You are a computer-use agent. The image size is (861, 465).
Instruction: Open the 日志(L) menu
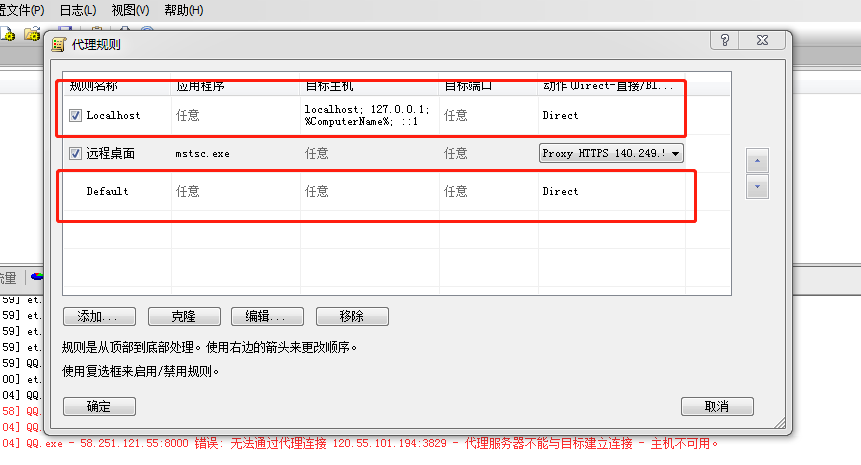tap(78, 10)
